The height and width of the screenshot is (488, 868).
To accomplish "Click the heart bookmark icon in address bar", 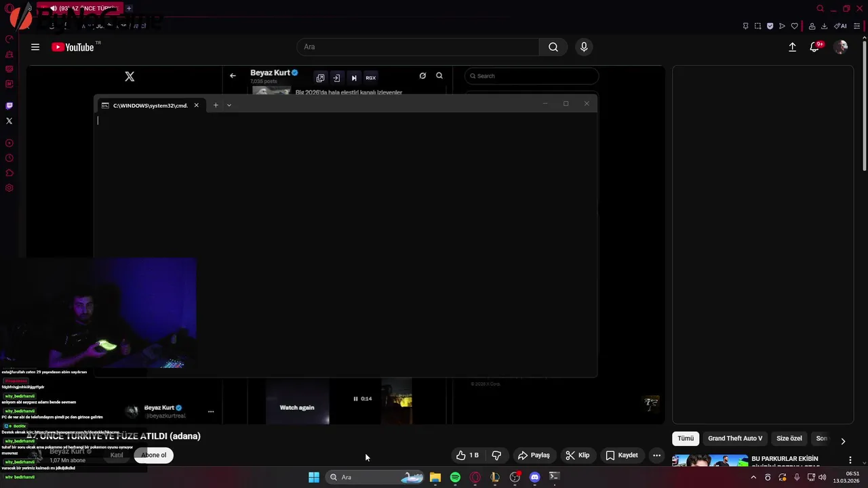I will [x=794, y=26].
